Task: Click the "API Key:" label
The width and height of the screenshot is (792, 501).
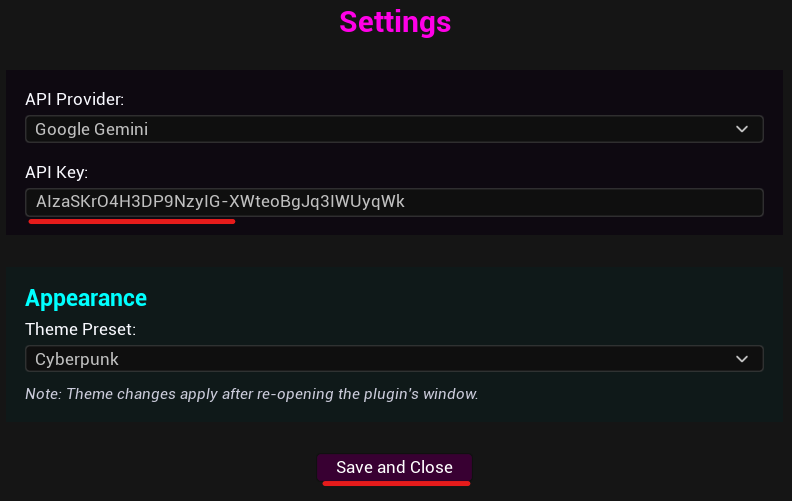Action: coord(57,173)
